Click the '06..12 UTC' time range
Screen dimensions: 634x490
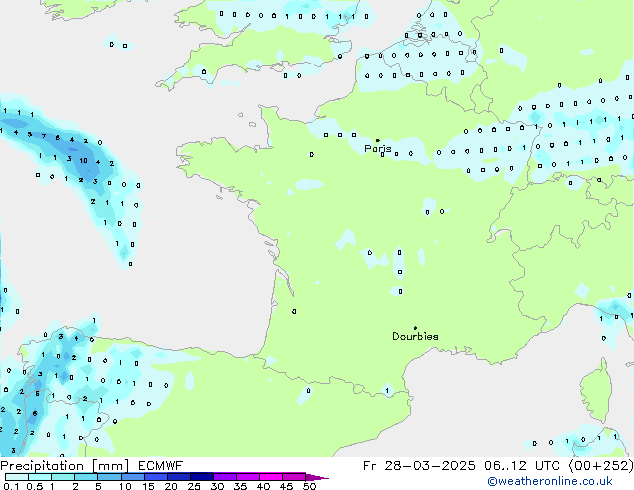coord(522,466)
